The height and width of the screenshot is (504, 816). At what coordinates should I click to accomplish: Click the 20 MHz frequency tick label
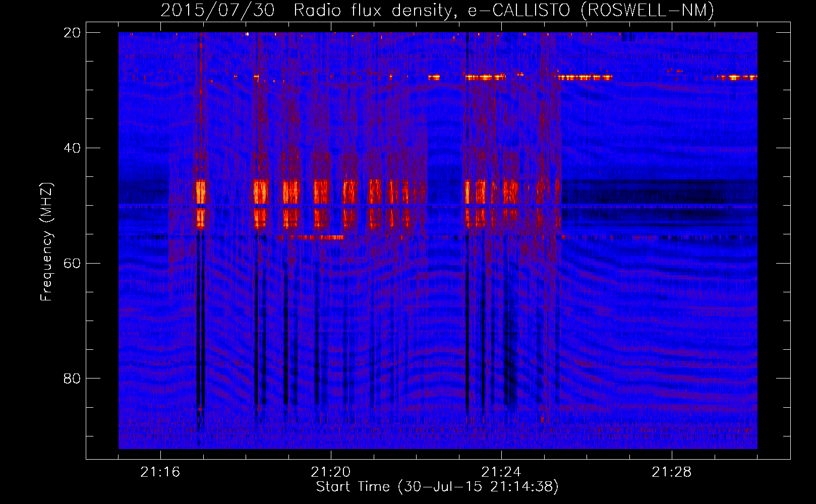coord(72,33)
